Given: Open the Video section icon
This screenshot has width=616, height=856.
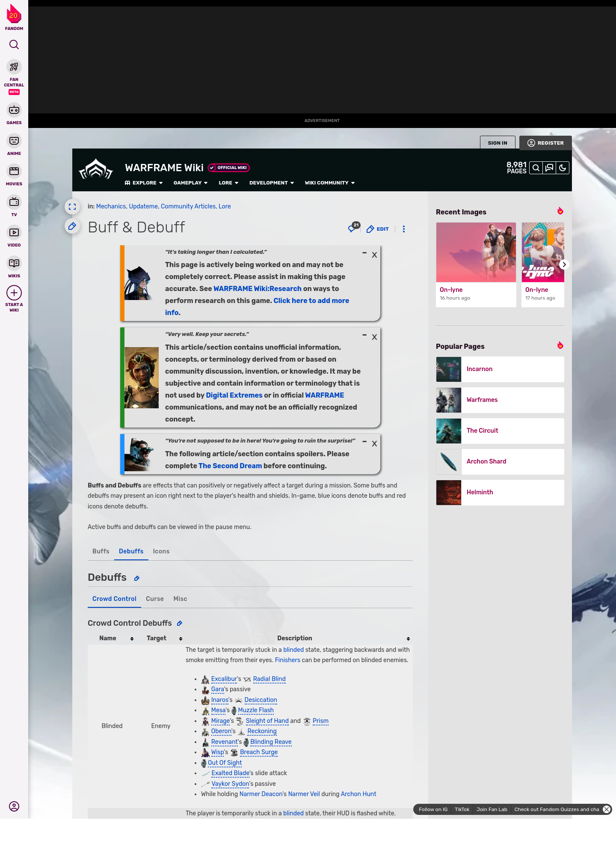Looking at the screenshot, I should pos(14,232).
